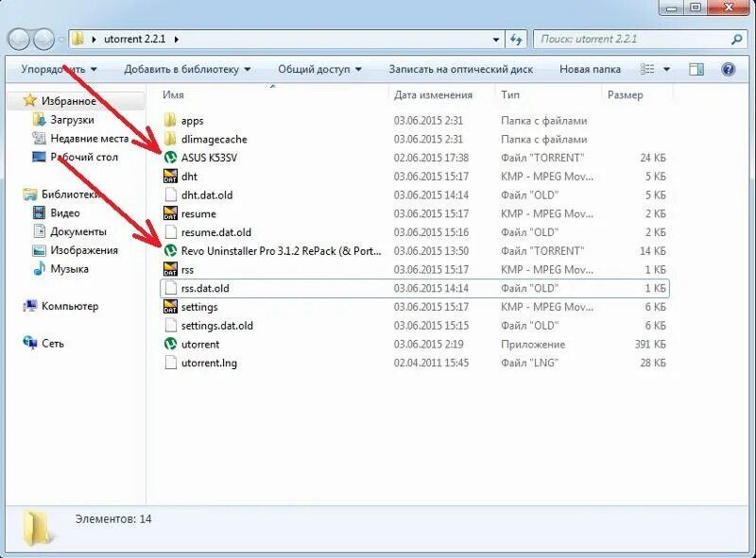This screenshot has height=558, width=756.
Task: Click the type 'Приложение' in the utorrent row
Action: pyautogui.click(x=533, y=345)
